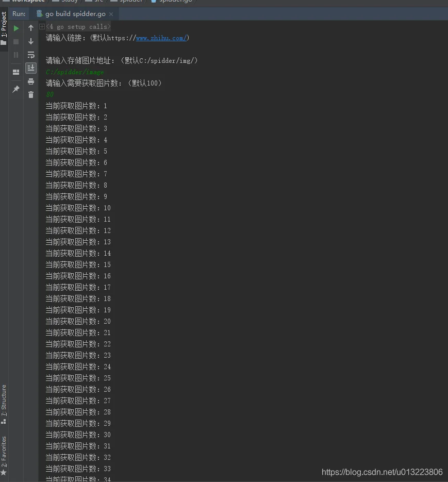Click the Down the stack trace arrow

31,41
